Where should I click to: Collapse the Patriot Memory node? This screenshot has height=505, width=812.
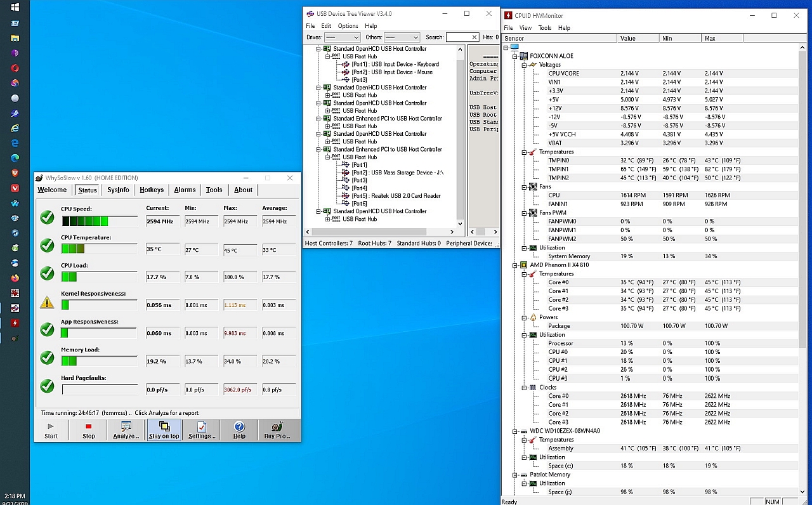click(515, 475)
